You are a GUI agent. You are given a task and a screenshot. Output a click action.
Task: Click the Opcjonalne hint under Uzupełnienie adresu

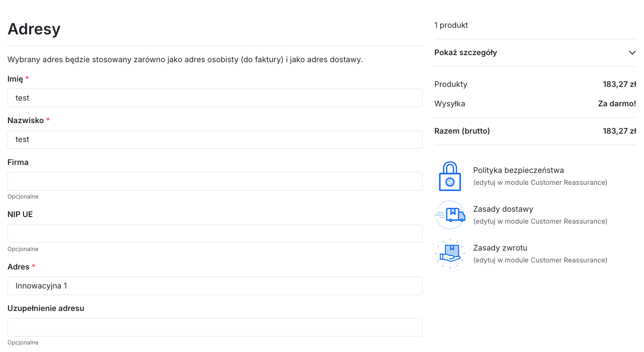pos(23,343)
